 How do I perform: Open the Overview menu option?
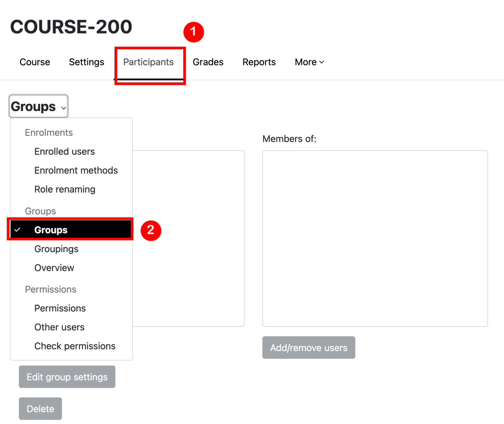point(54,268)
